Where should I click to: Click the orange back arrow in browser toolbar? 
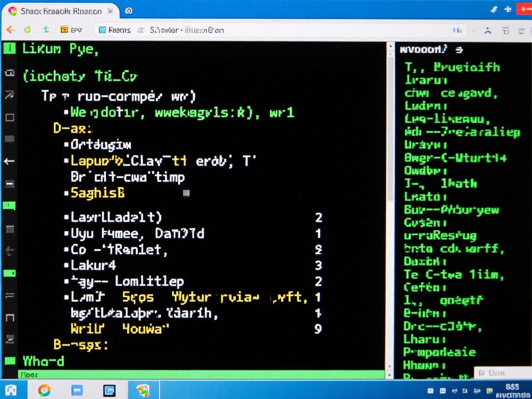click(10, 30)
